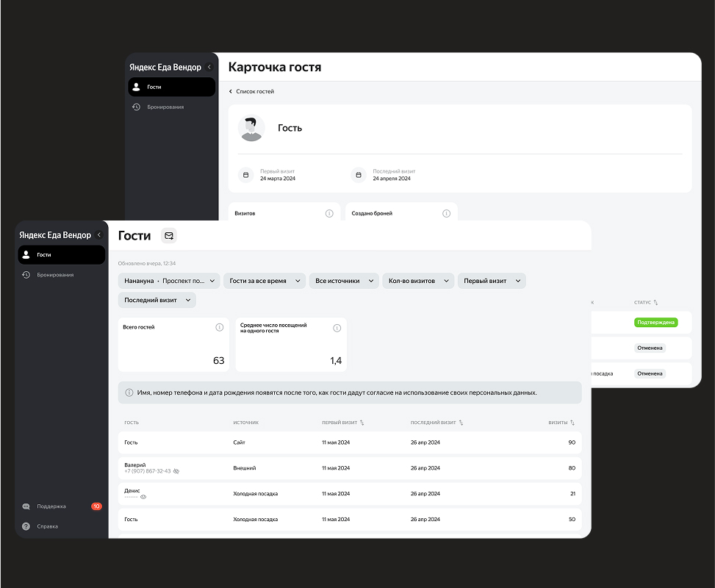This screenshot has height=588, width=715.
Task: Open Поддержка in the sidebar
Action: coord(62,506)
